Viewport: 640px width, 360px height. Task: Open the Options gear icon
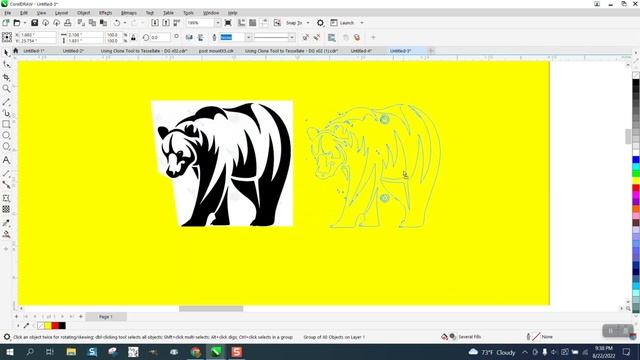tap(320, 23)
